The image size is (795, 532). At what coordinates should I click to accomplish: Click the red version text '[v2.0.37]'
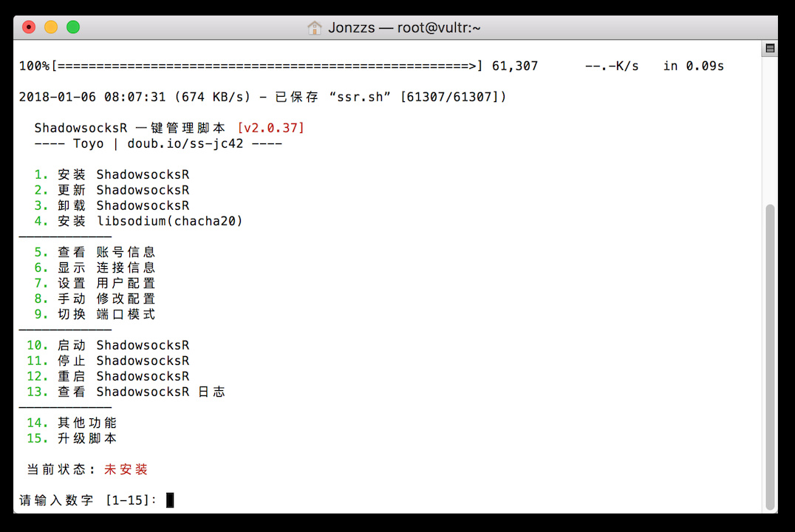pyautogui.click(x=270, y=128)
